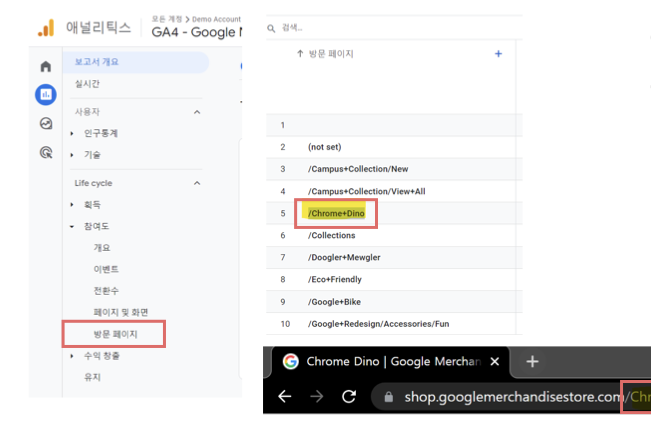Select the Chrome Dino browser tab
651x435 pixels.
(x=390, y=362)
